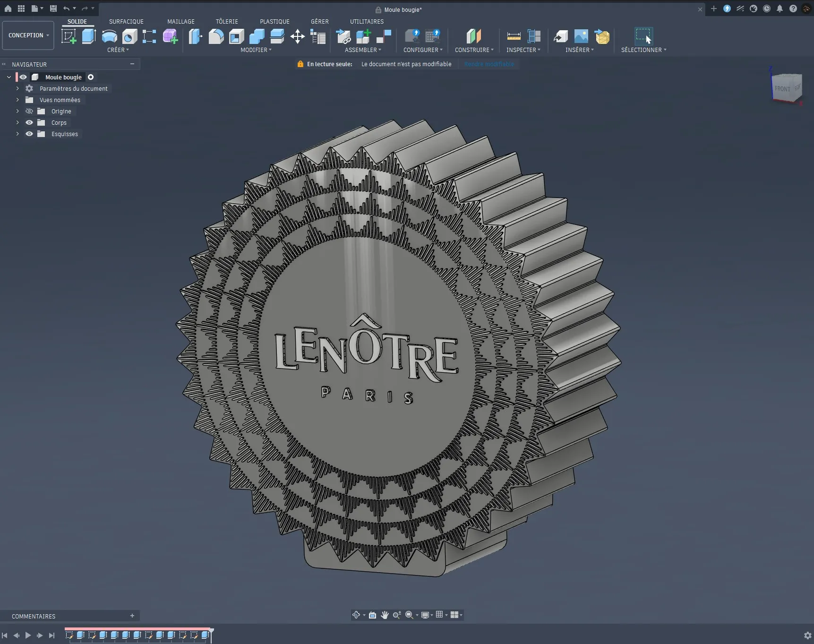Open the INSPECTER dropdown menu
The height and width of the screenshot is (644, 814).
(523, 50)
